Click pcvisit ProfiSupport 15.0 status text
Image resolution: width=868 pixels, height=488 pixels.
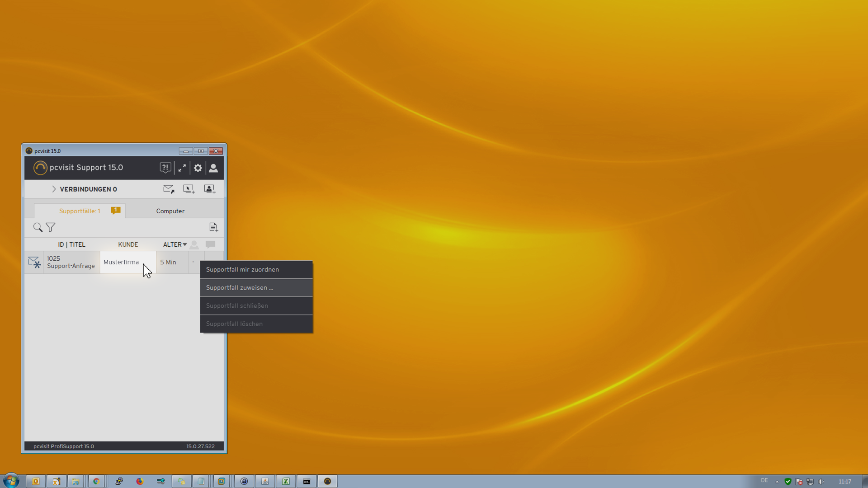[x=64, y=446]
